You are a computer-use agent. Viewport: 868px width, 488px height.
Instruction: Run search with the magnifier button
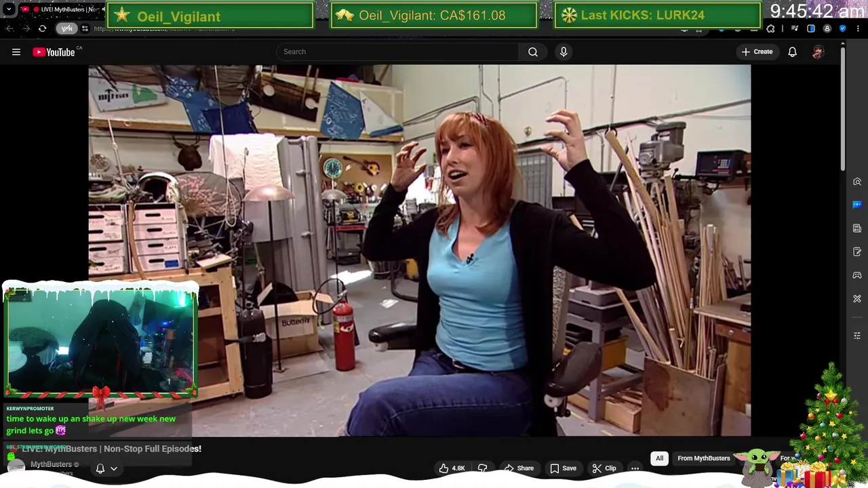pyautogui.click(x=533, y=52)
